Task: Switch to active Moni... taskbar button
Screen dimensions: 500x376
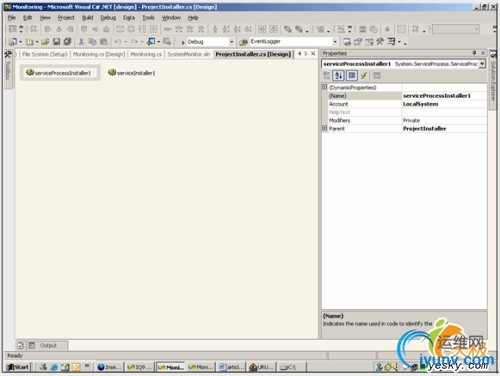Action: pos(170,367)
